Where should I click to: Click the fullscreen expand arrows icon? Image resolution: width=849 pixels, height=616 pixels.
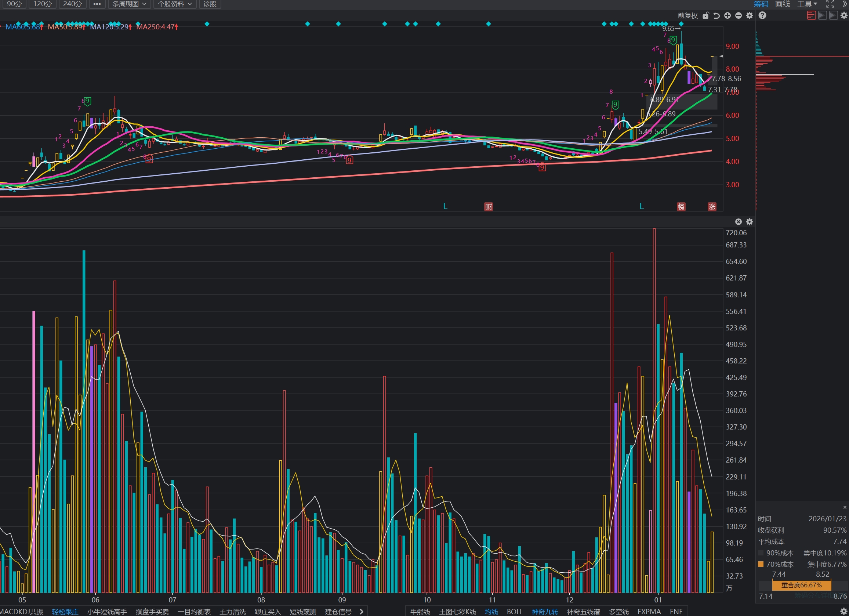click(x=830, y=4)
